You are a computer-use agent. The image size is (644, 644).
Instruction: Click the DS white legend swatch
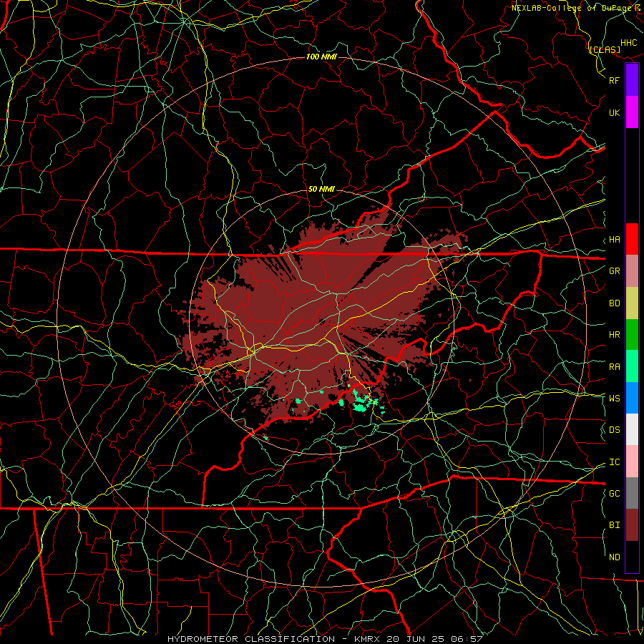(632, 429)
